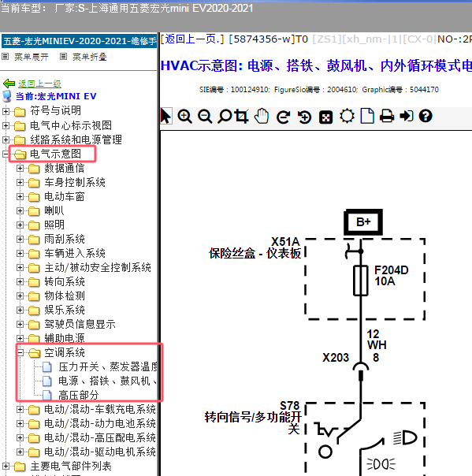The height and width of the screenshot is (476, 472).
Task: Click the rotate clockwise minus icon
Action: (283, 117)
